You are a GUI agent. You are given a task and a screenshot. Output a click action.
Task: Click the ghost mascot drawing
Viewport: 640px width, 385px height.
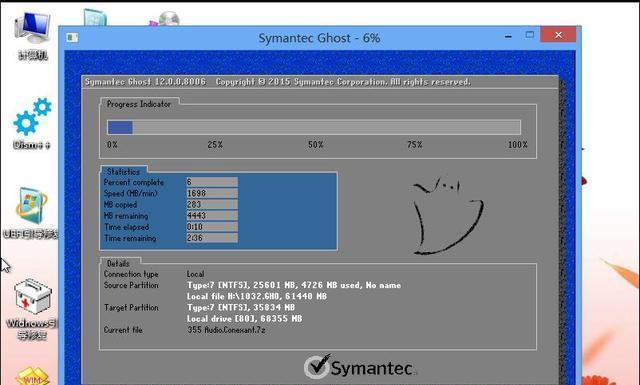448,216
